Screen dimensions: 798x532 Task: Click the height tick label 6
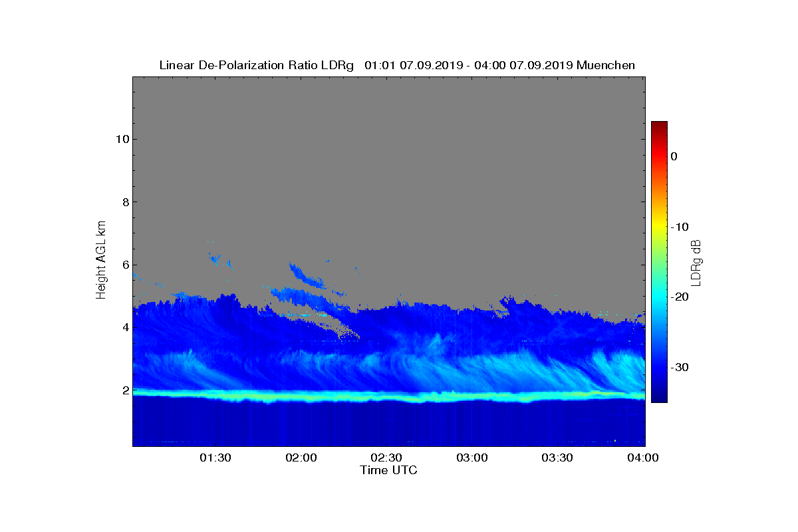[124, 265]
